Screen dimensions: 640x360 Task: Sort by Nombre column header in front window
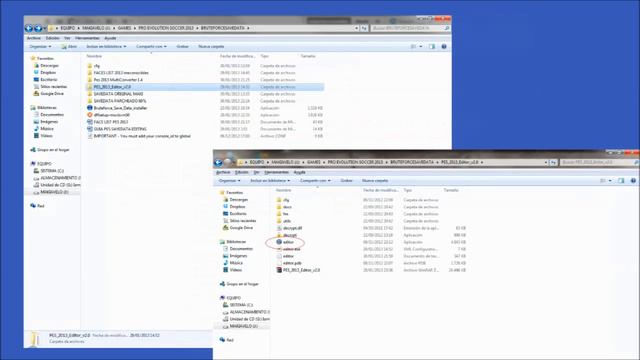tap(284, 190)
